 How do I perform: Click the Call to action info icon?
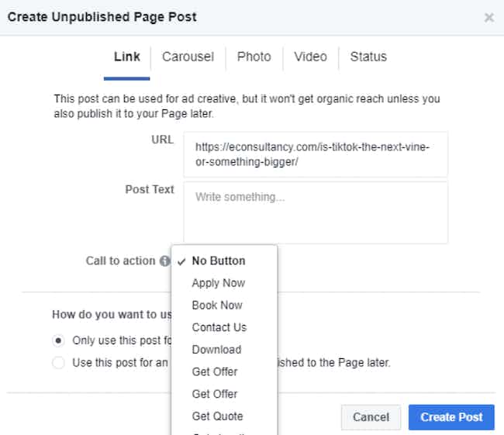point(164,261)
